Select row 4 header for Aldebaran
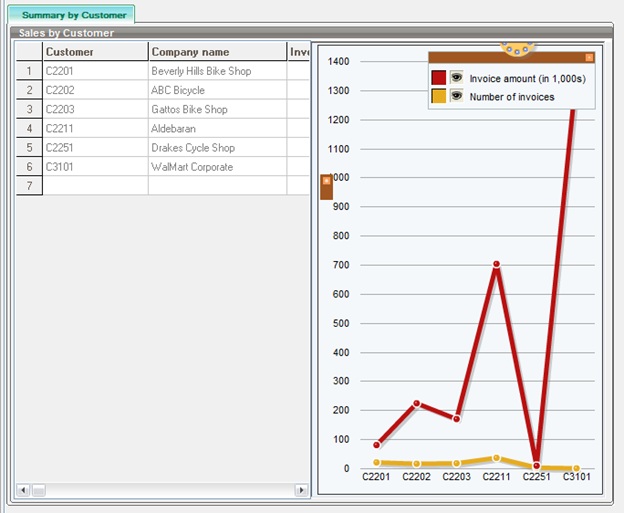 pos(29,129)
